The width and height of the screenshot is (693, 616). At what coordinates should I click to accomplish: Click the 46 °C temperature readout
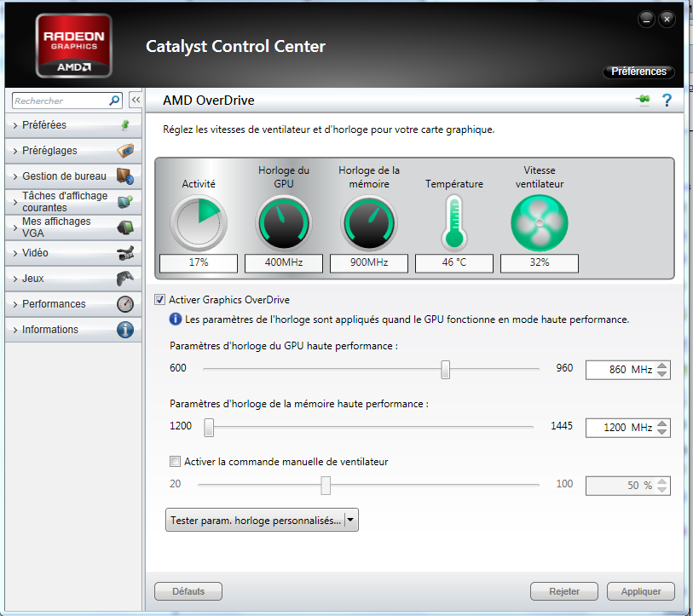(454, 262)
